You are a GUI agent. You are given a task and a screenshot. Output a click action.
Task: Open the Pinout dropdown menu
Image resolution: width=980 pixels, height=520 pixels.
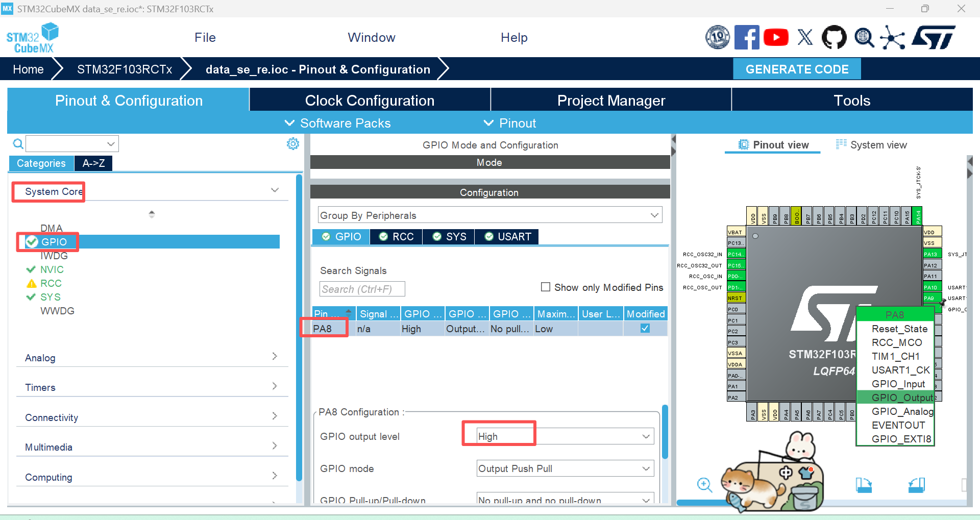pyautogui.click(x=509, y=123)
